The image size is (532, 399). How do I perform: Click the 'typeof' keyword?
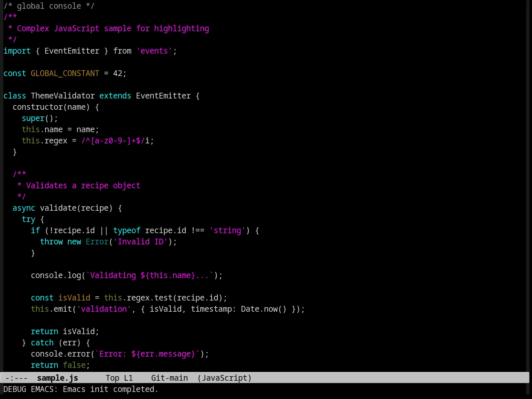click(127, 230)
